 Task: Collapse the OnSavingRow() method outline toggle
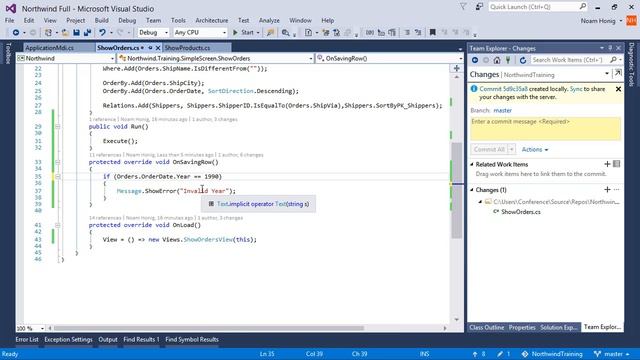(x=58, y=162)
